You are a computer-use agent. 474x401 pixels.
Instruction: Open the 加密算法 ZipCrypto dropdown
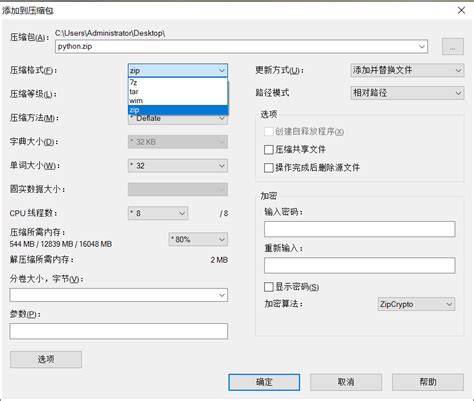[416, 304]
